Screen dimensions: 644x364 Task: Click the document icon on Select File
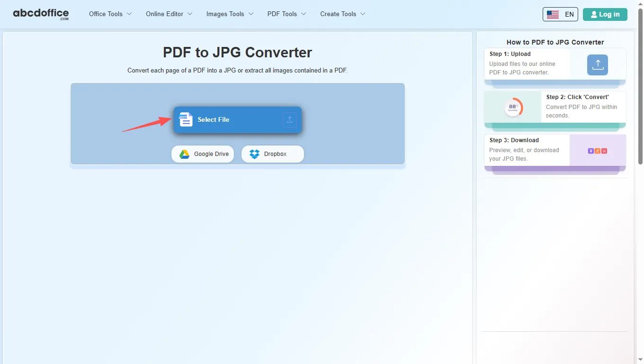point(186,119)
